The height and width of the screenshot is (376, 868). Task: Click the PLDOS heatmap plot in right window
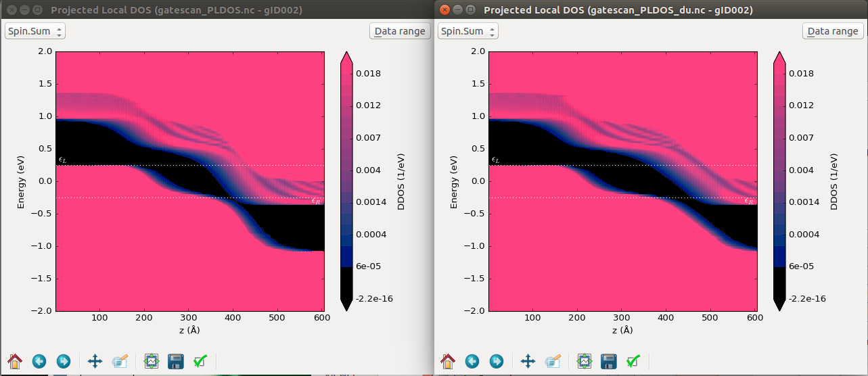(x=622, y=181)
